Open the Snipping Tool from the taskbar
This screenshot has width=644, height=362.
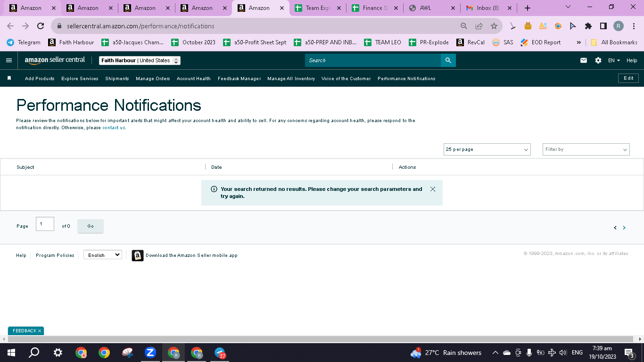coord(127,352)
